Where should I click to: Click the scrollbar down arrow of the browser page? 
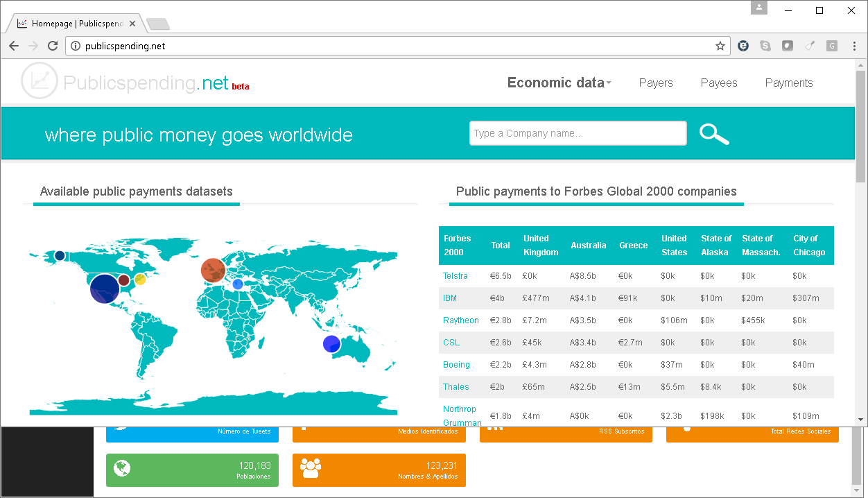(860, 420)
